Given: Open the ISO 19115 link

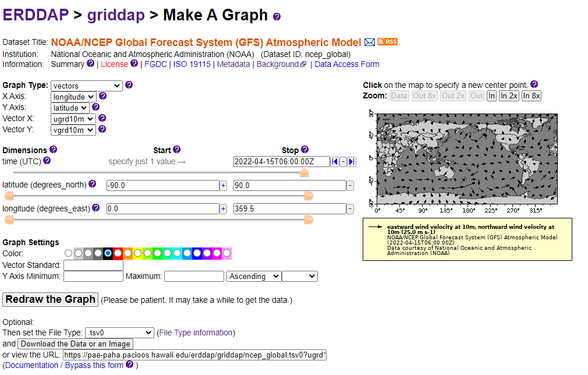Looking at the screenshot, I should point(192,64).
